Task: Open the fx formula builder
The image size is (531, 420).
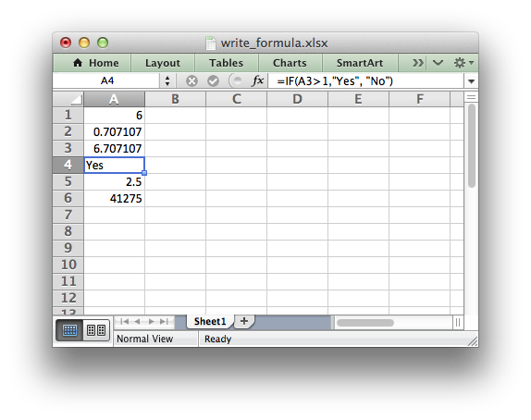Action: pos(257,81)
